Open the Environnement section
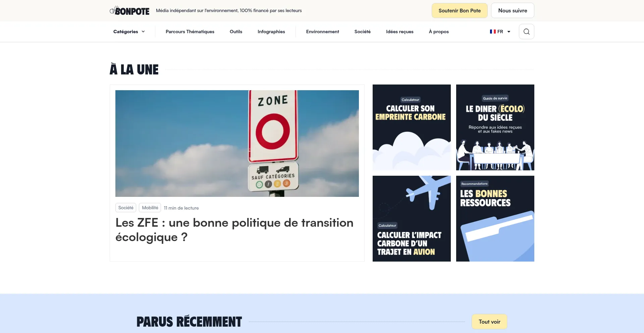644x333 pixels. 322,32
